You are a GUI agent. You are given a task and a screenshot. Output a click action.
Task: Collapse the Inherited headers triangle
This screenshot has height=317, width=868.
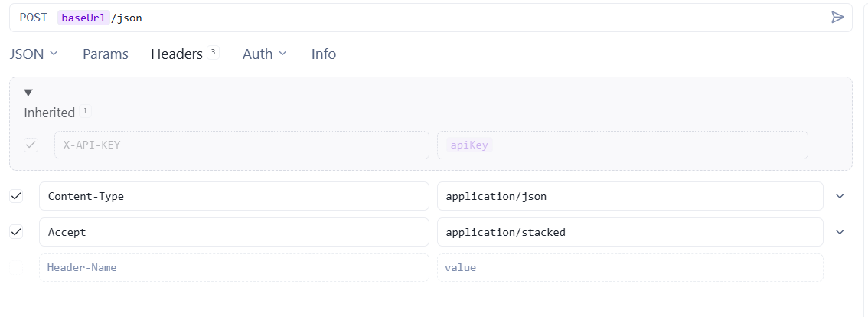(28, 93)
